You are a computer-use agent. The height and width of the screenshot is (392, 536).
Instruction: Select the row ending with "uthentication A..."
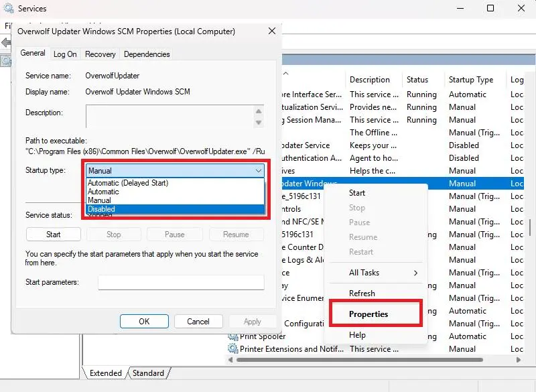[403, 158]
